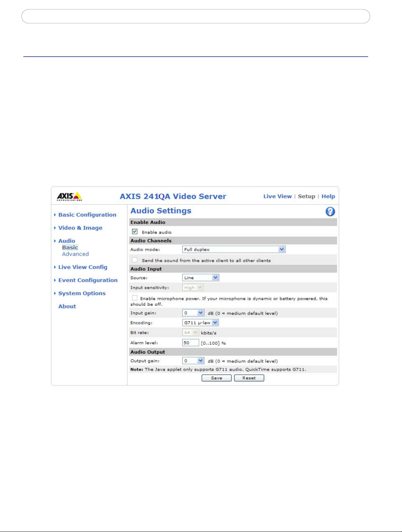Open the Live View Config menu
The width and height of the screenshot is (402, 532).
pos(83,267)
